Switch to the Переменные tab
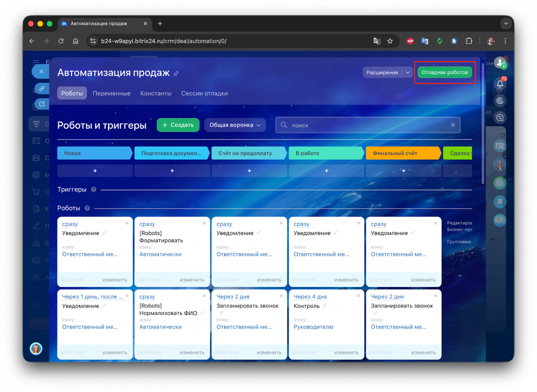Screen dimensions: 537x392 point(112,93)
